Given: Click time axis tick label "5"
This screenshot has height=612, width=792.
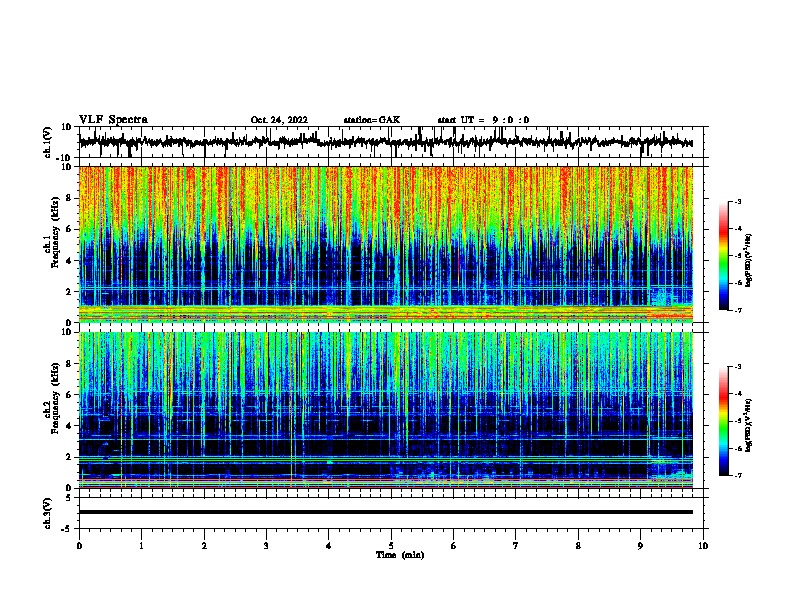Looking at the screenshot, I should tap(391, 546).
